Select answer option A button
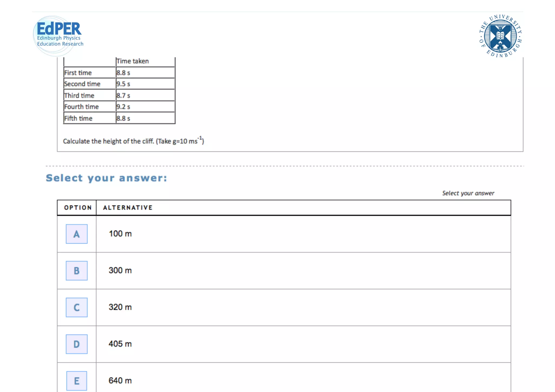Screen dimensions: 555x392 click(76, 234)
